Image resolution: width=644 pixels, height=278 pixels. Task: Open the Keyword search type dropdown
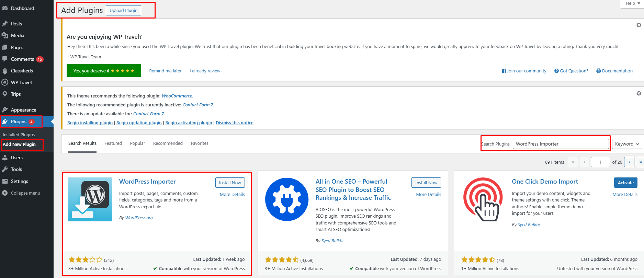coord(627,144)
